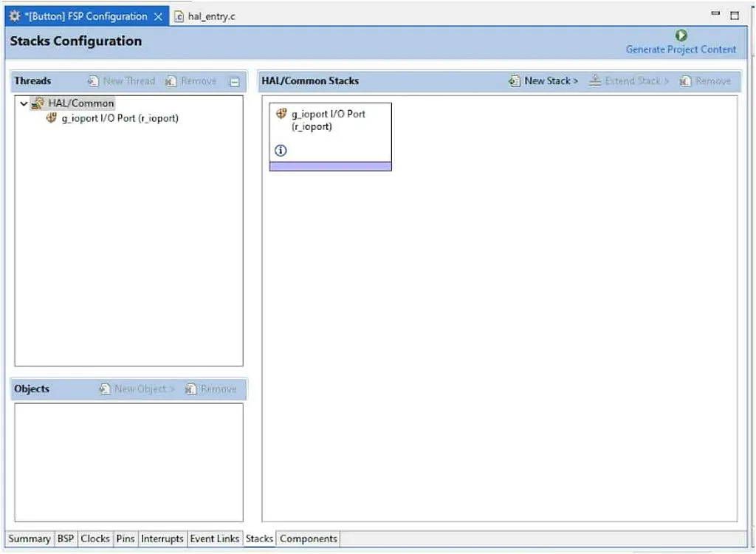
Task: Click the green Generate Project Content icon
Action: [x=680, y=34]
